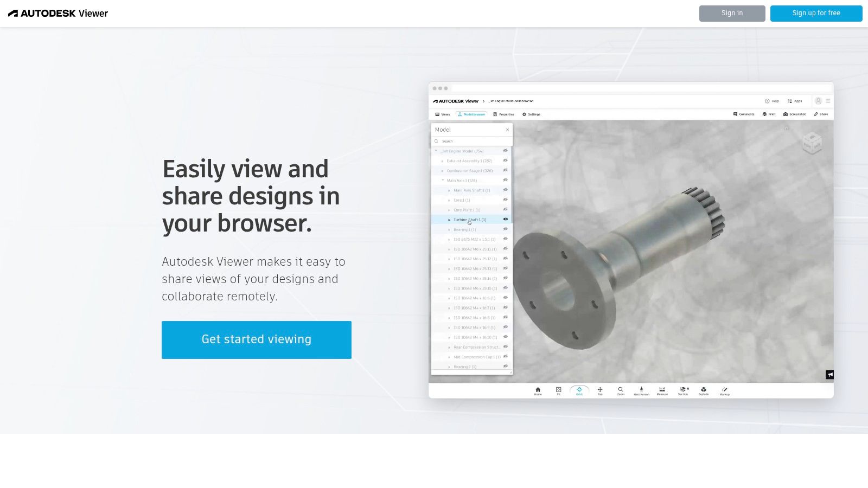
Task: Open the Explode tool
Action: [703, 389]
